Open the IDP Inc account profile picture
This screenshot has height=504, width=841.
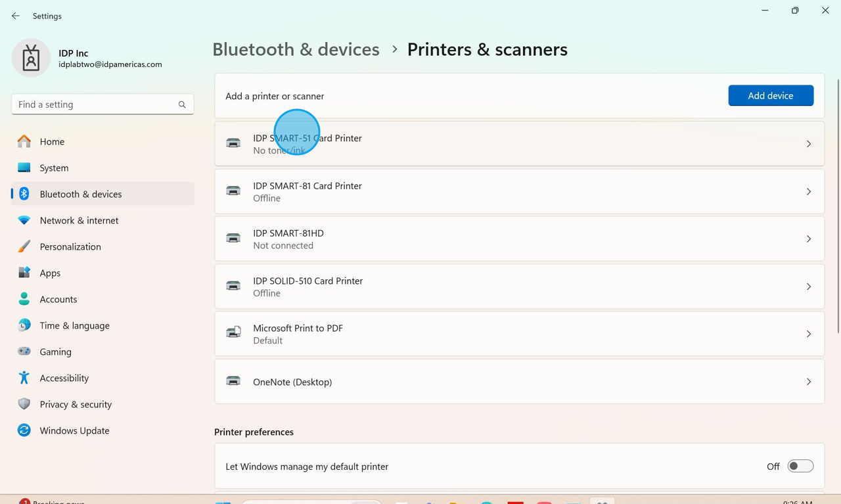pos(31,58)
